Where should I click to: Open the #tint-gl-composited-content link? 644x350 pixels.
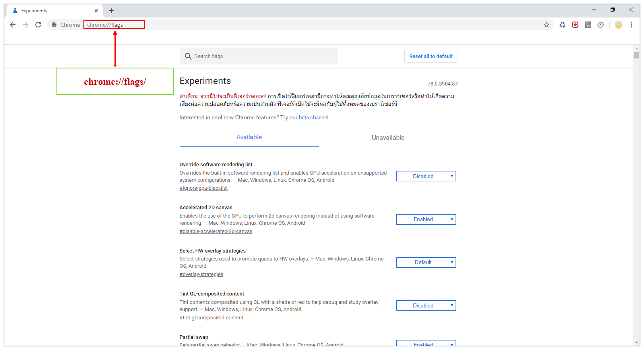tap(211, 318)
